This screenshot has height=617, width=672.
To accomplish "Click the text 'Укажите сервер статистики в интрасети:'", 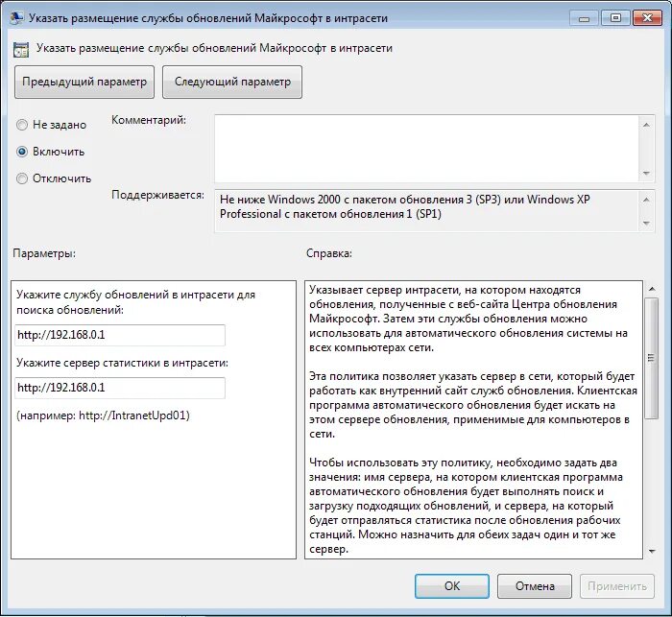I will click(122, 363).
